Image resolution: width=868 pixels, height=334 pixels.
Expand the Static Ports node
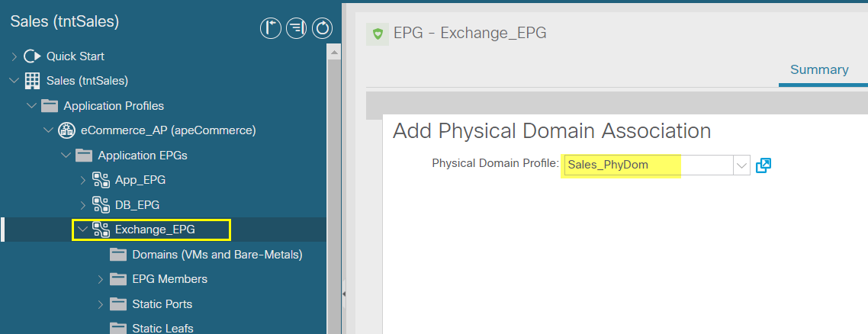pos(100,304)
